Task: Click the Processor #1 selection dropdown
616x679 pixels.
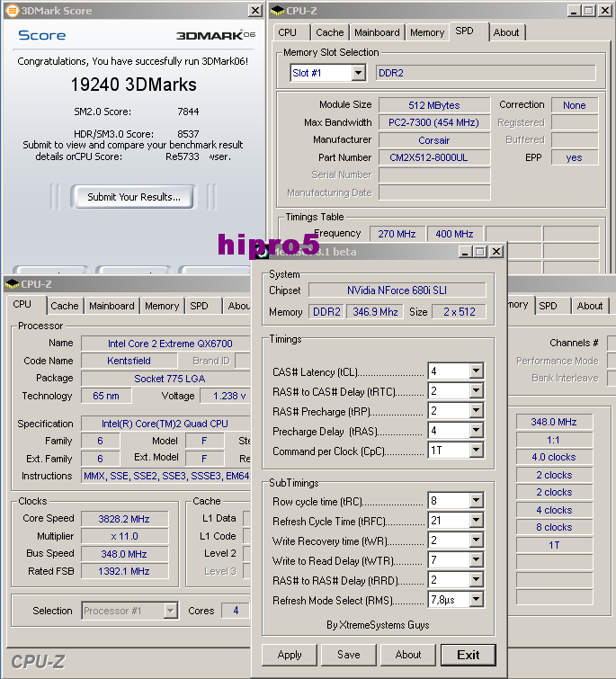Action: 129,611
